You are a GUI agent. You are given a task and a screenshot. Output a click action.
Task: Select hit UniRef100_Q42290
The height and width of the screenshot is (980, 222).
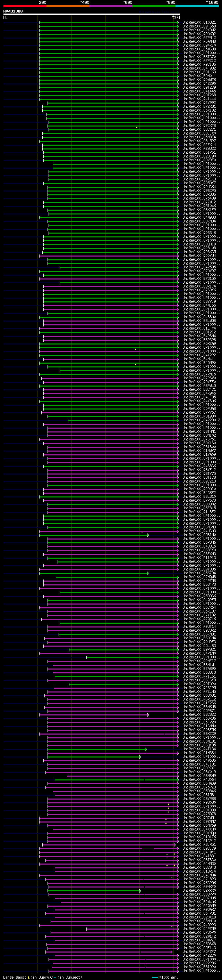pyautogui.click(x=199, y=84)
